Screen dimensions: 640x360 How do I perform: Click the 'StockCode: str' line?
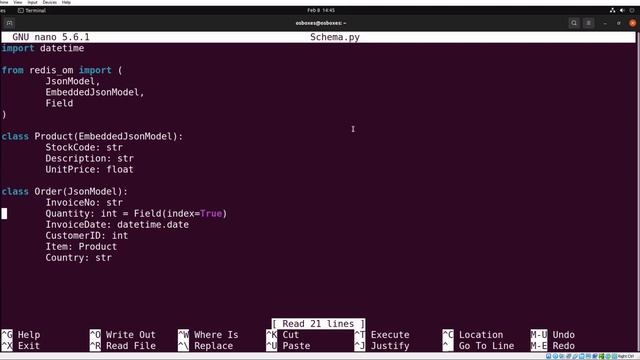(84, 147)
